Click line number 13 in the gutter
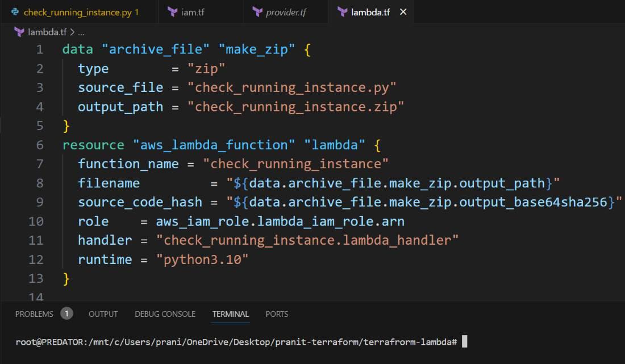This screenshot has height=364, width=625. (36, 278)
